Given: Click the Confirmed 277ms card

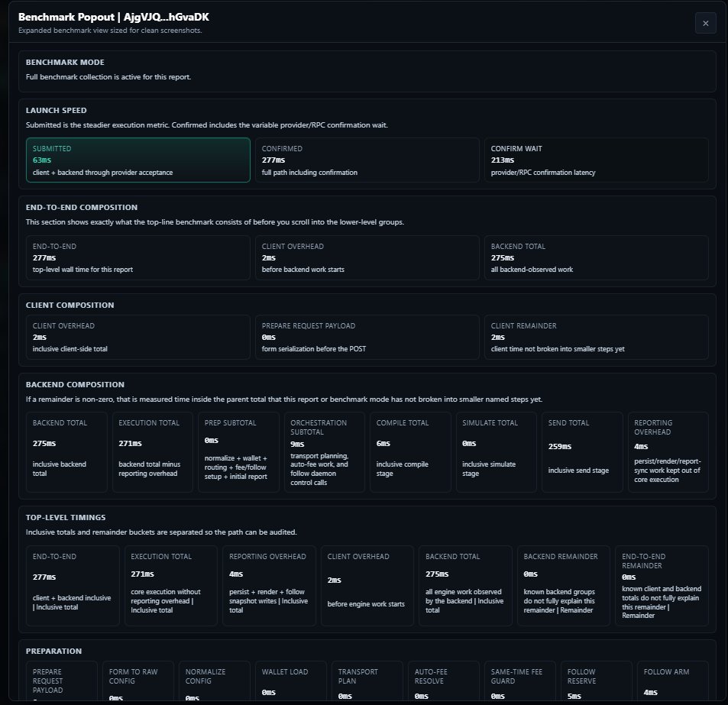Looking at the screenshot, I should [367, 160].
